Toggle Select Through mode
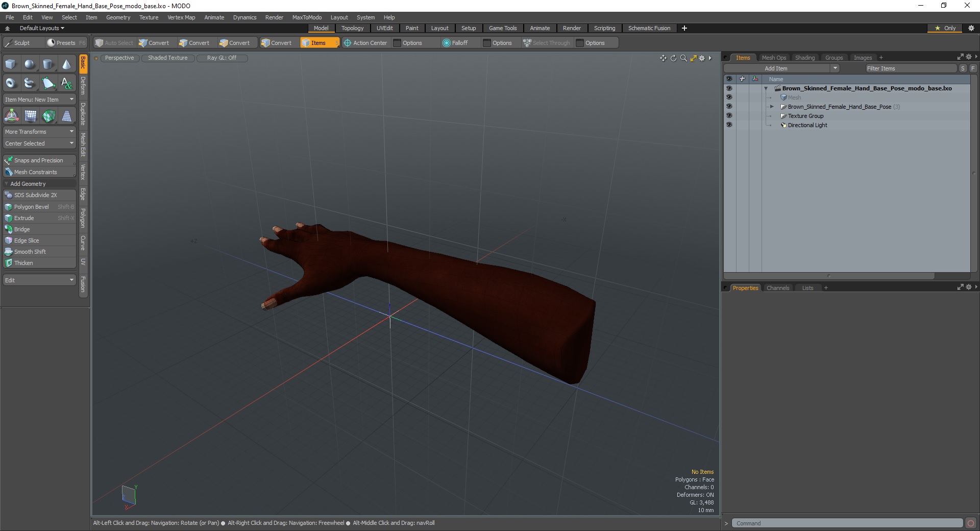 click(546, 43)
